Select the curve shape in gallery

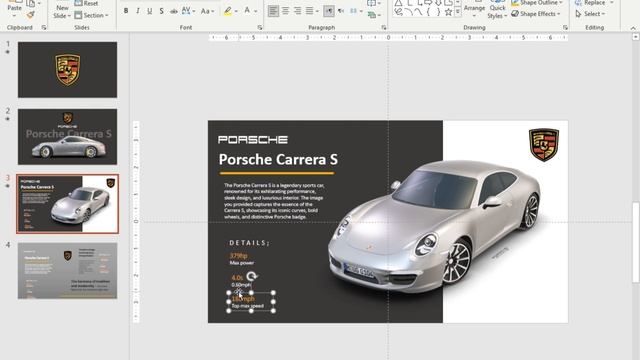point(418,12)
